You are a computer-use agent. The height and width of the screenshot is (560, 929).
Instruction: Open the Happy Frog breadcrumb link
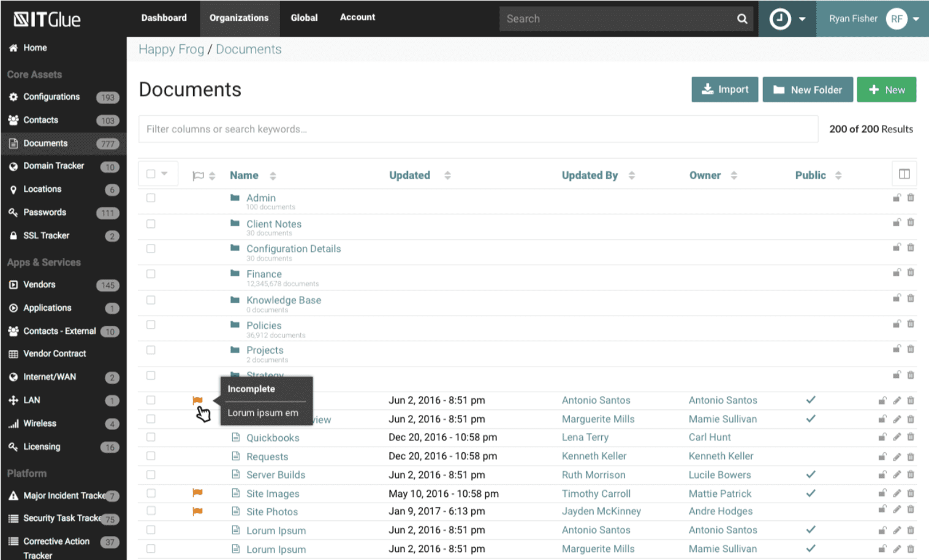(x=171, y=49)
